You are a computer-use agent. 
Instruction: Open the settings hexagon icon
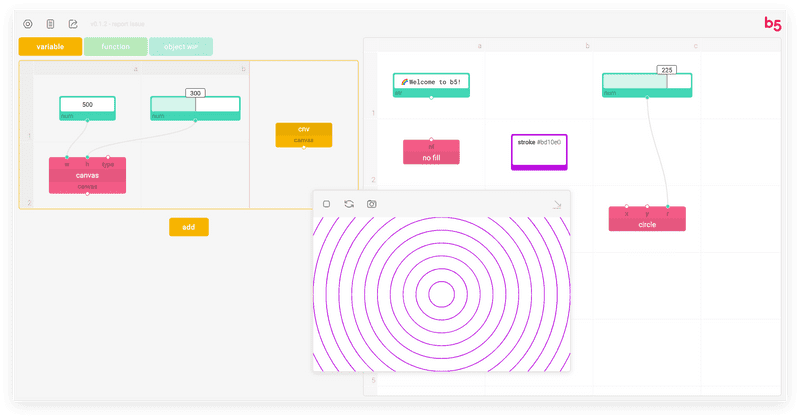tap(28, 24)
